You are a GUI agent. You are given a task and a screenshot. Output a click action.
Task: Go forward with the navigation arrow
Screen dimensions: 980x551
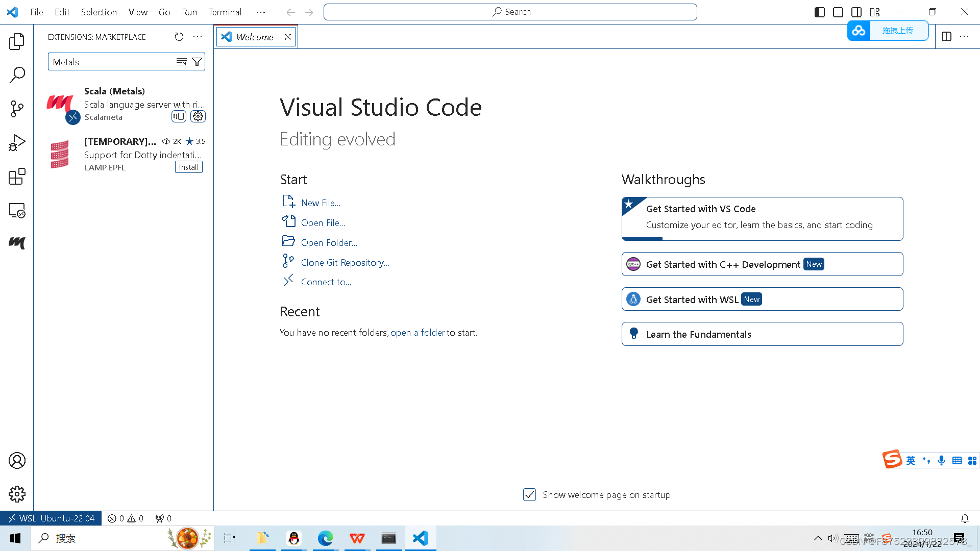(x=309, y=12)
